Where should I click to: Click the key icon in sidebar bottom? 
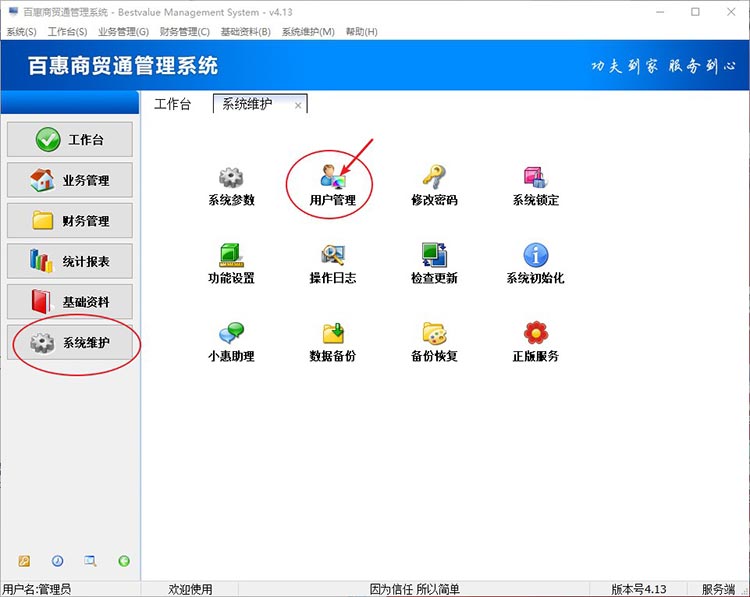coord(24,561)
